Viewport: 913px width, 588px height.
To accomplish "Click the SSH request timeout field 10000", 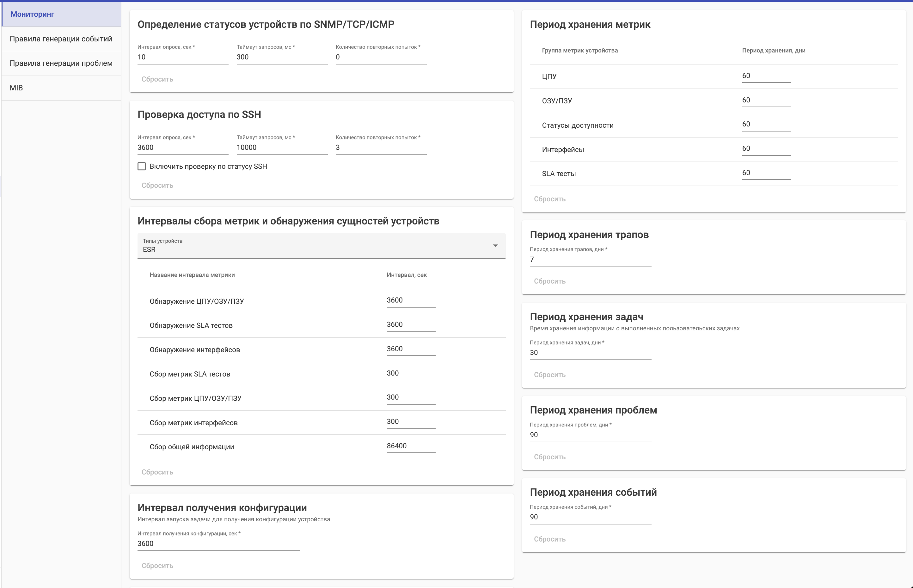I will pyautogui.click(x=281, y=147).
